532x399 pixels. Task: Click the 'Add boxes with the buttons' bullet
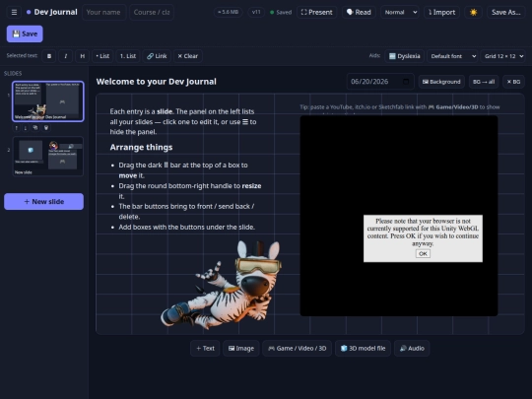(186, 227)
